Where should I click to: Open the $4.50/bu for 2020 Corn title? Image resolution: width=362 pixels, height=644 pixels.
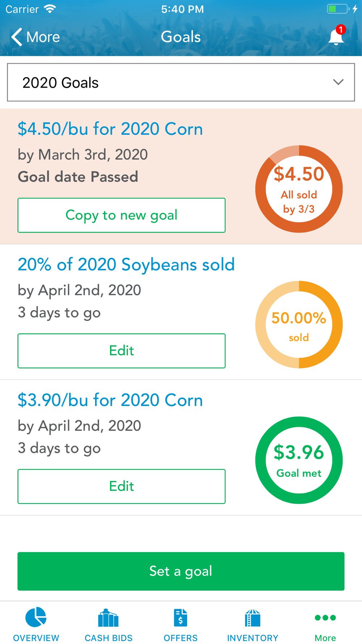pos(110,129)
